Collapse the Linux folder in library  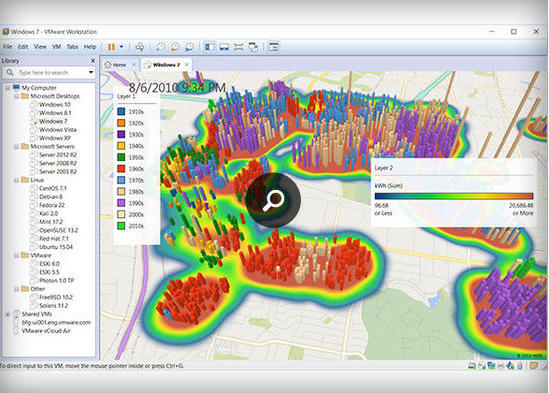(16, 180)
